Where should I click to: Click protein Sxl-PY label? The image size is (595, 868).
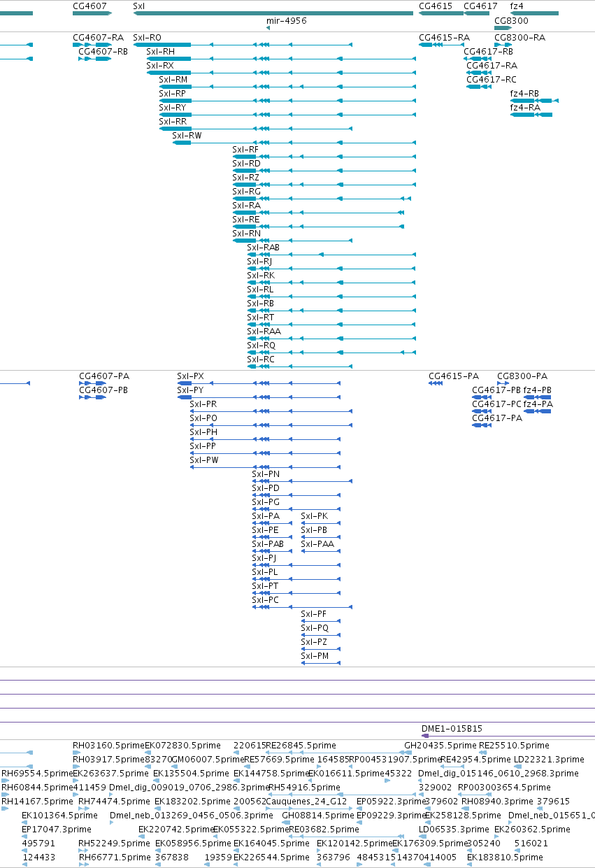[190, 390]
